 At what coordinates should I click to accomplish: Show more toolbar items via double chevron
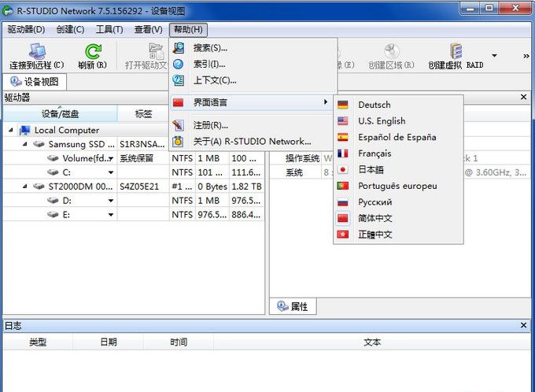click(526, 56)
